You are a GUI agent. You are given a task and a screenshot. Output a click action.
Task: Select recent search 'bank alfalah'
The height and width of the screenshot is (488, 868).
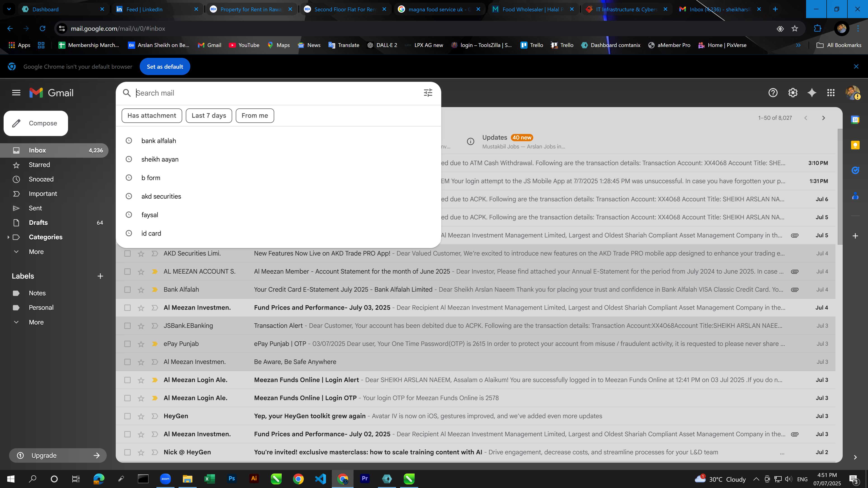tap(278, 141)
